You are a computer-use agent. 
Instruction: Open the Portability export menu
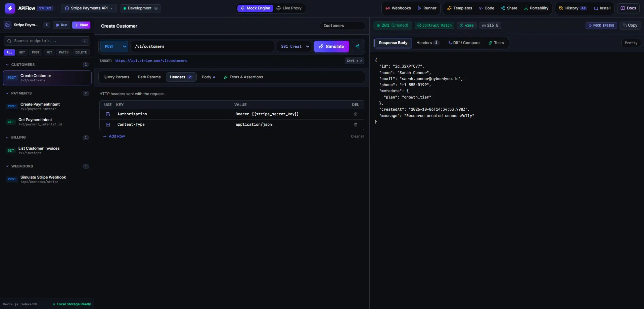[x=536, y=8]
